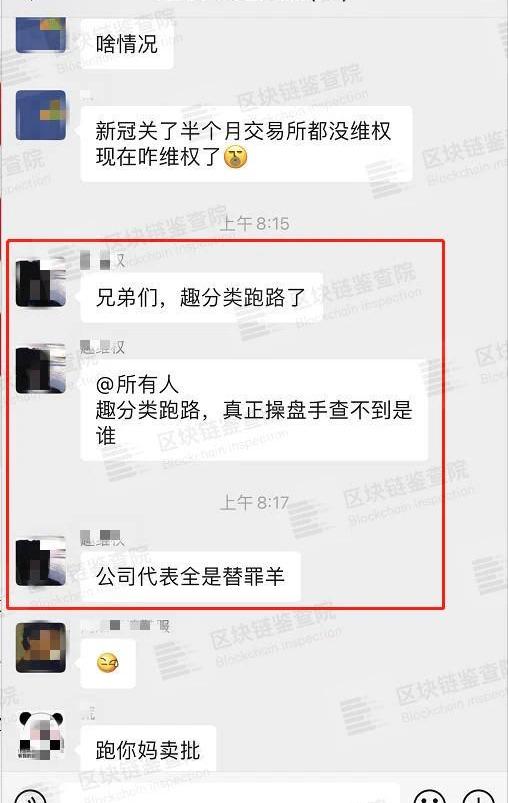508x803 pixels.
Task: Click the message text input field
Action: (230, 794)
